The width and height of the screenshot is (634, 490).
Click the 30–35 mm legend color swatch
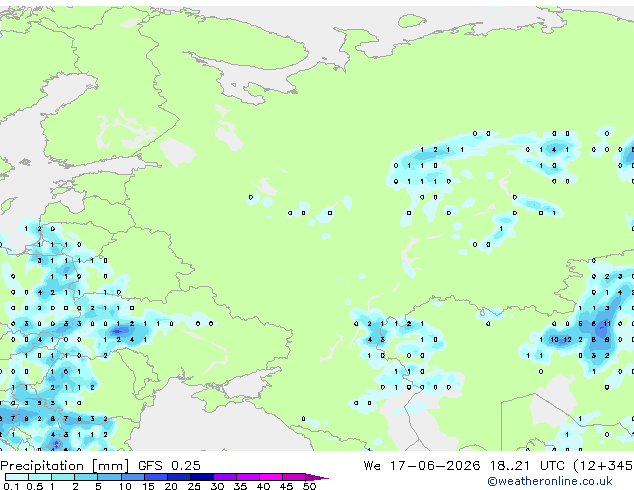point(225,477)
